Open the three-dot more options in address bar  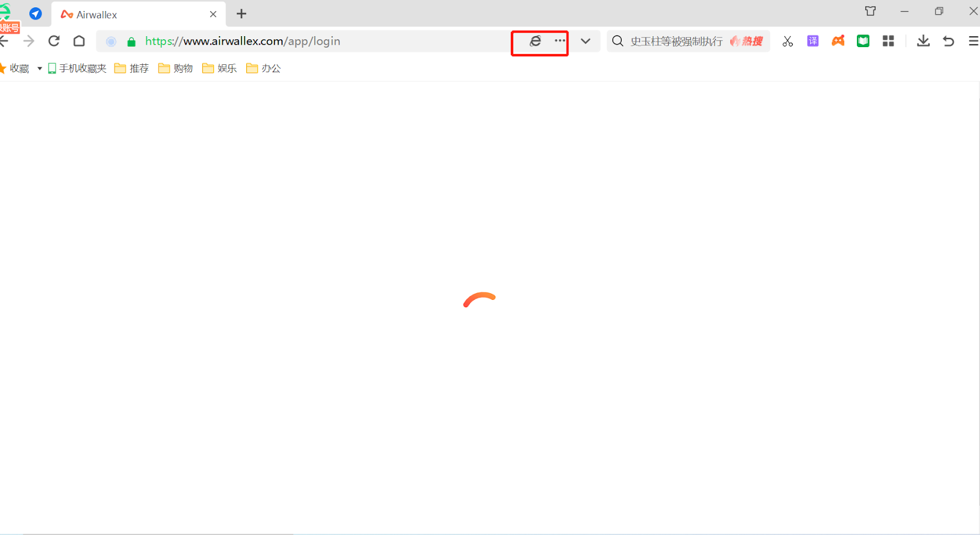click(560, 41)
